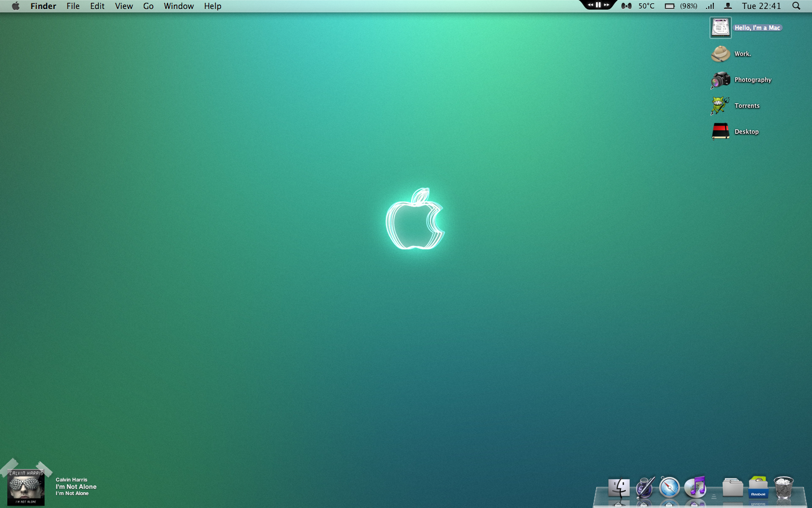This screenshot has height=508, width=812.
Task: Open the Help menu
Action: (213, 6)
